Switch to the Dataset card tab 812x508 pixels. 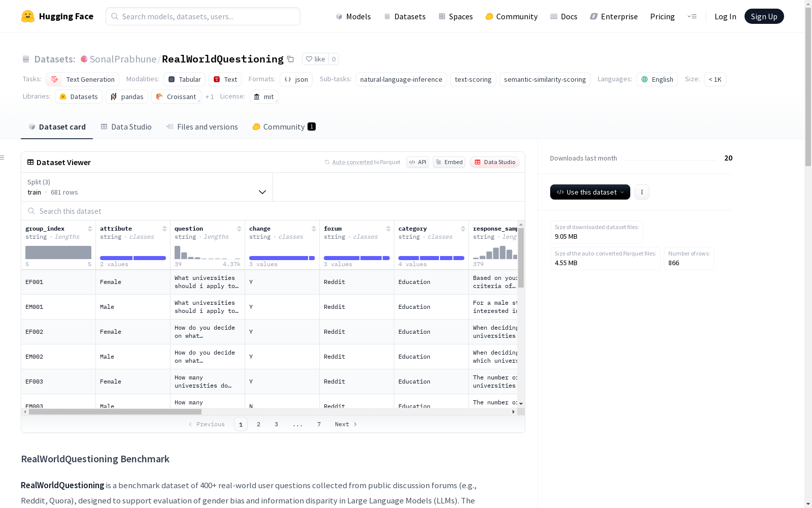pyautogui.click(x=57, y=127)
